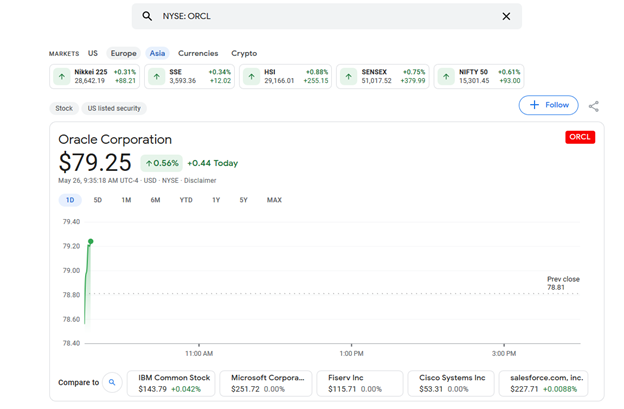Compare with Cisco Systems Inc
624x409 pixels.
pyautogui.click(x=451, y=384)
